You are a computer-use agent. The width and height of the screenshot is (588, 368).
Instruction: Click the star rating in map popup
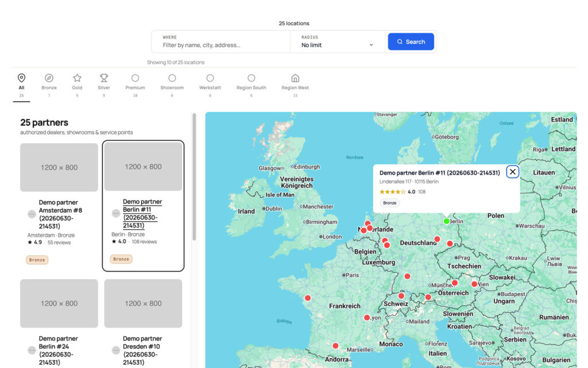[x=392, y=191]
